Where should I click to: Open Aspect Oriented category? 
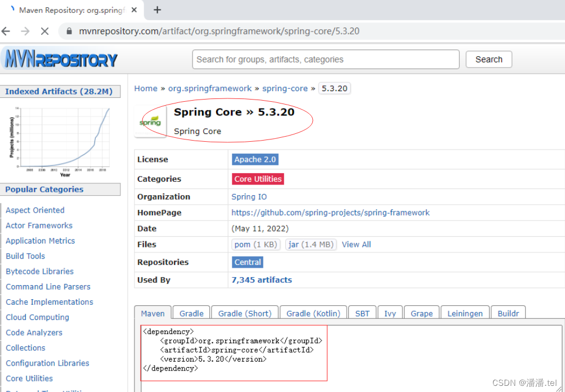[x=35, y=210]
